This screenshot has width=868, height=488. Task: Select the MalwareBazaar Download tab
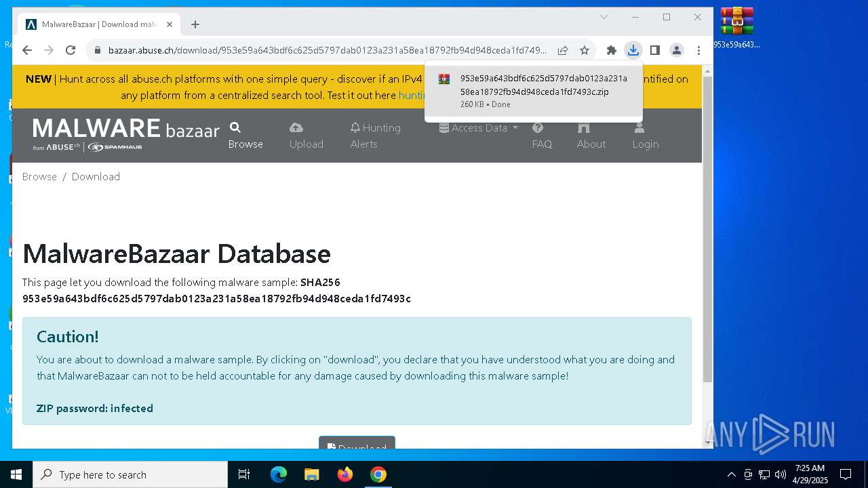tap(99, 24)
